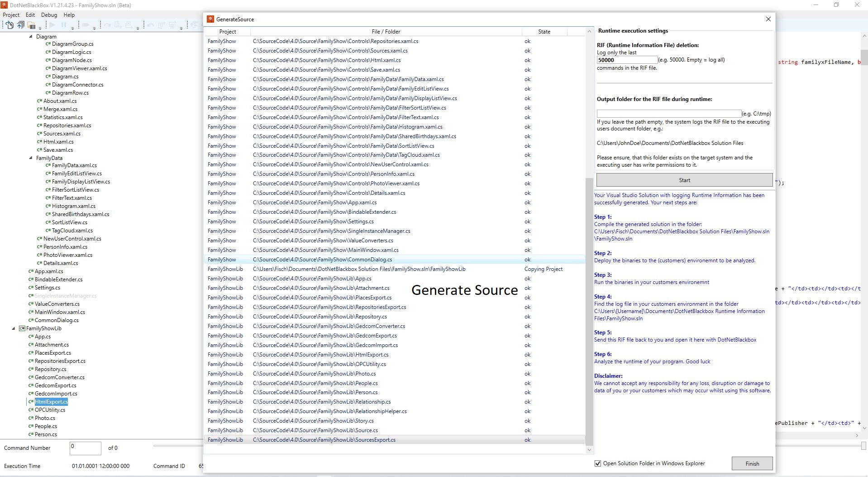Click the C# icon beside MainWindow.xaml.cs
This screenshot has width=868, height=477.
click(x=31, y=312)
